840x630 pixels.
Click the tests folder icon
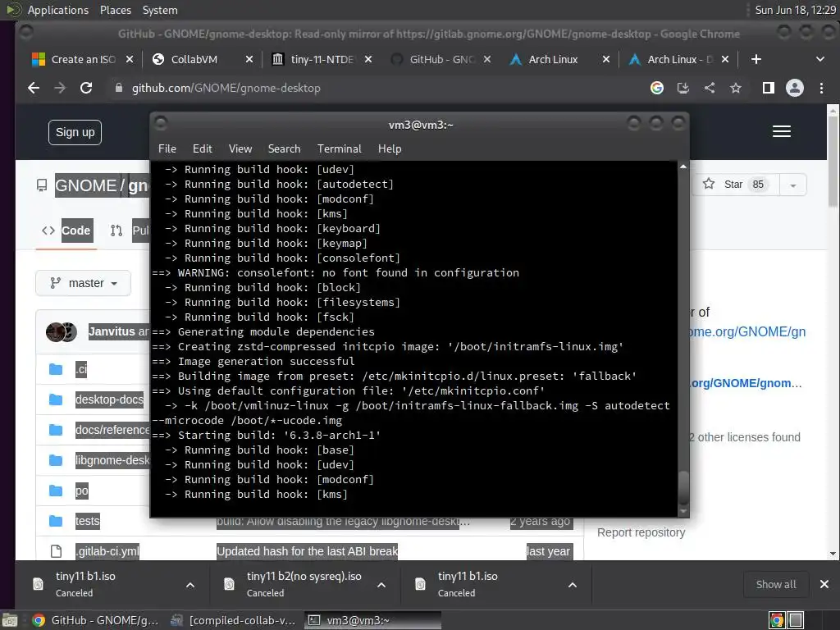click(x=56, y=521)
